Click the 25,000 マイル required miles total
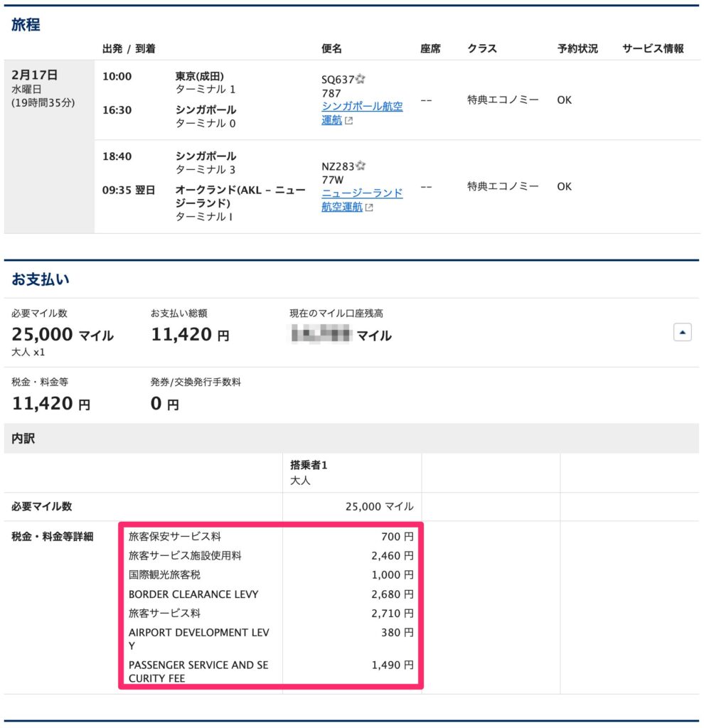Image resolution: width=704 pixels, height=728 pixels. pos(63,334)
